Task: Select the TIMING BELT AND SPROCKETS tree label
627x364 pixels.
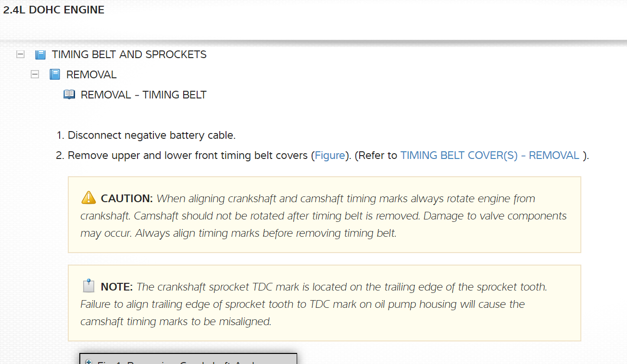Action: point(129,55)
